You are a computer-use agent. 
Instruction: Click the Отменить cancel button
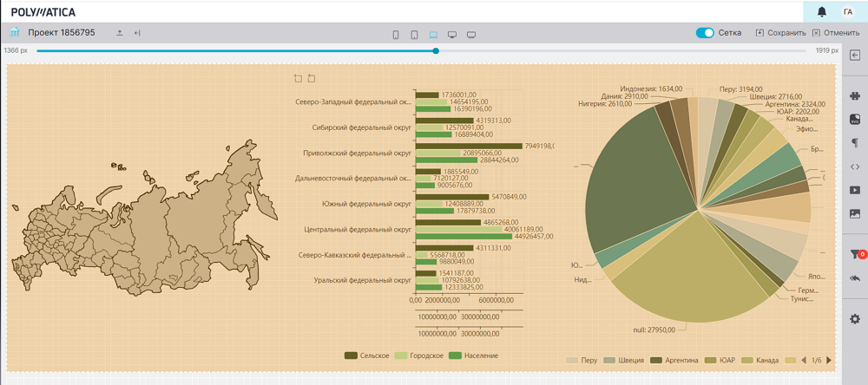835,33
